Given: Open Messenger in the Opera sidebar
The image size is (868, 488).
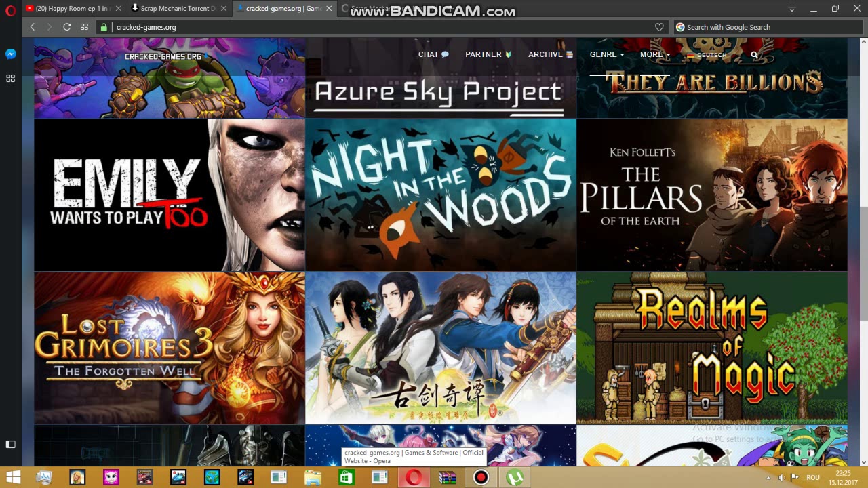Looking at the screenshot, I should (10, 54).
